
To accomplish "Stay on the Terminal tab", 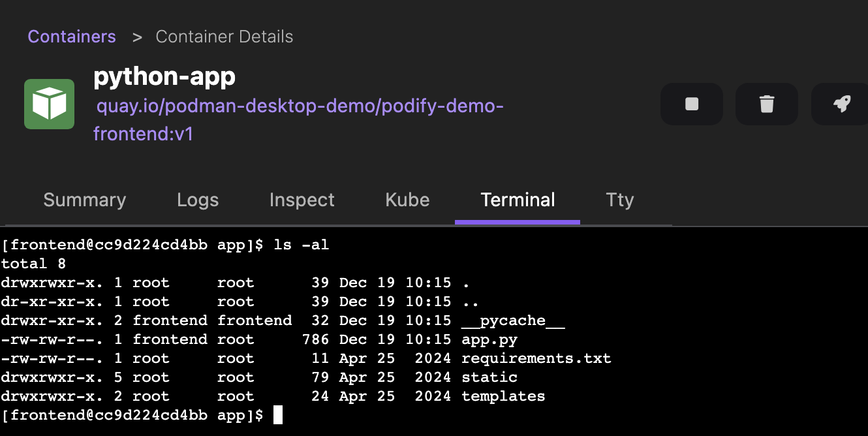I will pos(517,200).
